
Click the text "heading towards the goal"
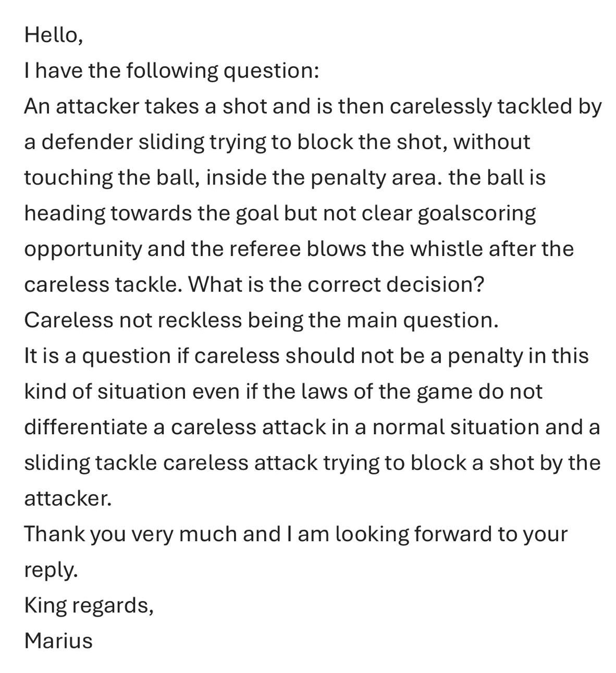[151, 213]
